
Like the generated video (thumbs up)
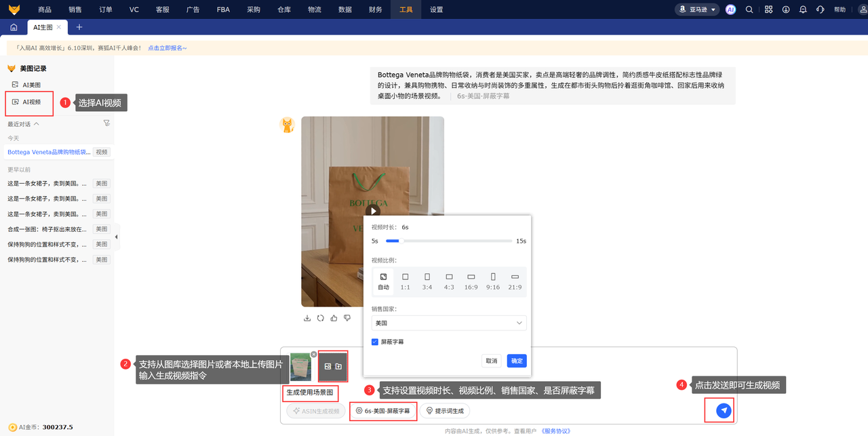[x=334, y=318]
